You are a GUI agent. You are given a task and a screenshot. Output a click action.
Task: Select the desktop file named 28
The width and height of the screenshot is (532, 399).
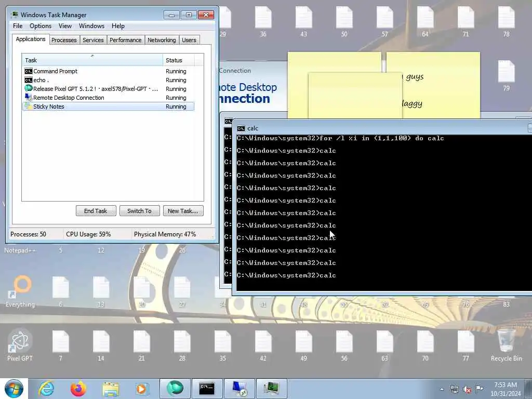[x=182, y=345]
